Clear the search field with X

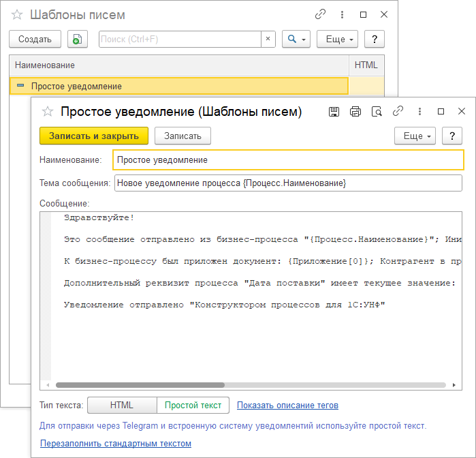click(268, 40)
